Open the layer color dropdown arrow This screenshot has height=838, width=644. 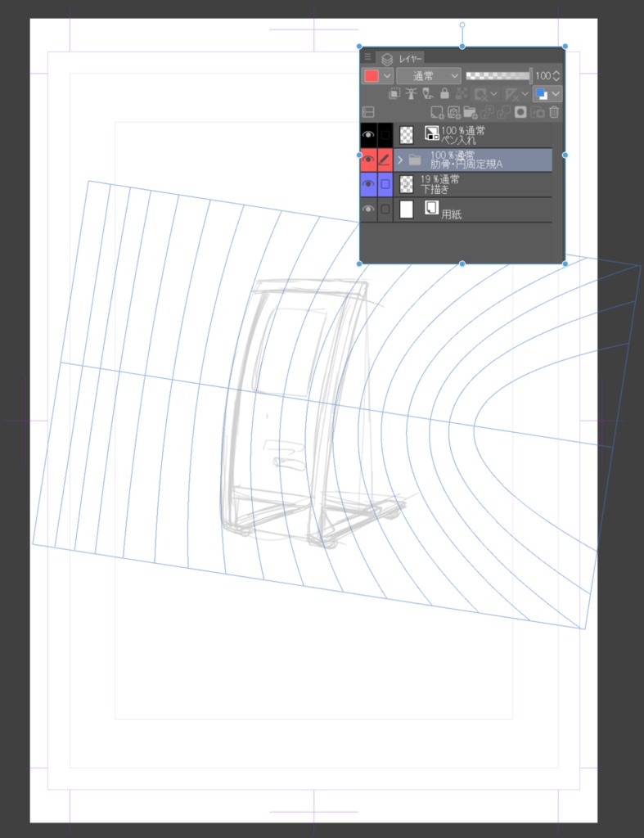[x=556, y=94]
